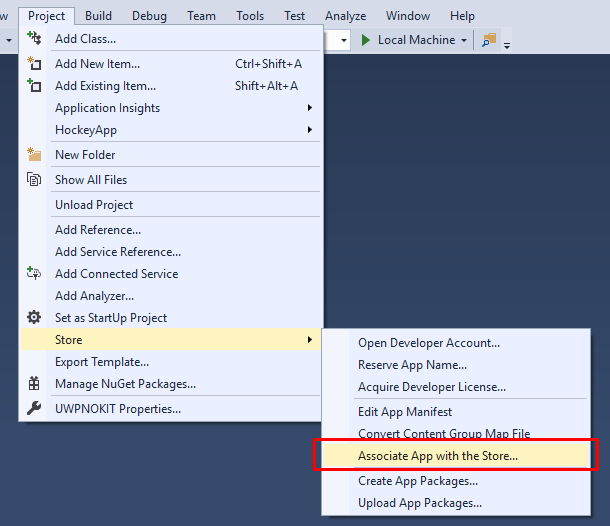
Task: Click the New Folder icon
Action: [x=34, y=154]
